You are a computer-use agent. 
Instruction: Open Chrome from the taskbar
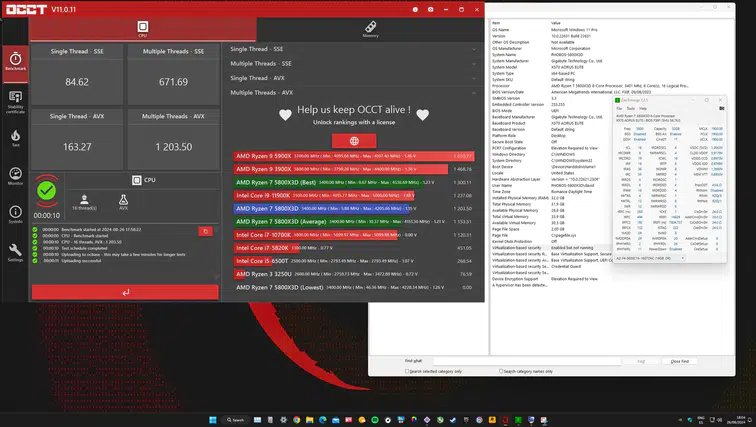pos(297,420)
